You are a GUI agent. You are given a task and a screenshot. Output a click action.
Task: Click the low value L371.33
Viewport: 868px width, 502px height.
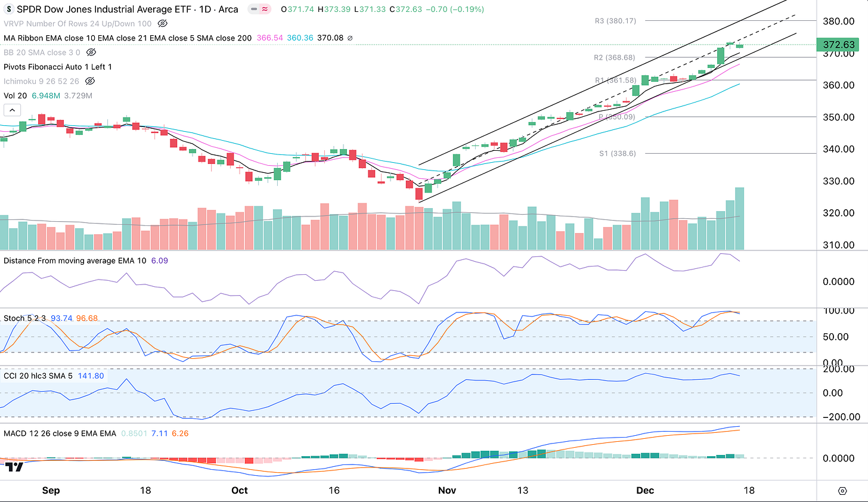click(x=370, y=10)
